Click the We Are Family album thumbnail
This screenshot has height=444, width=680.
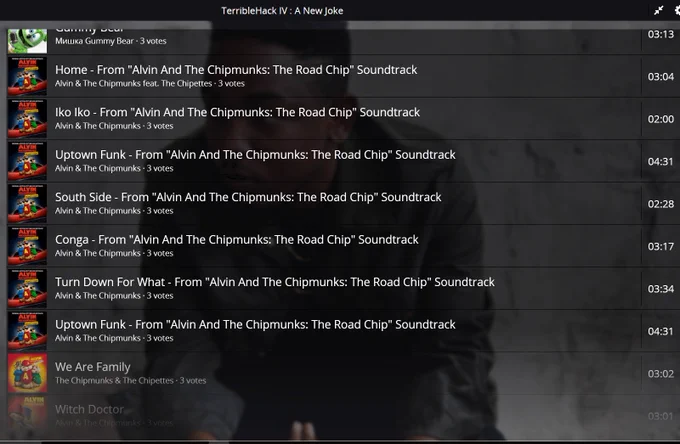[x=27, y=373]
